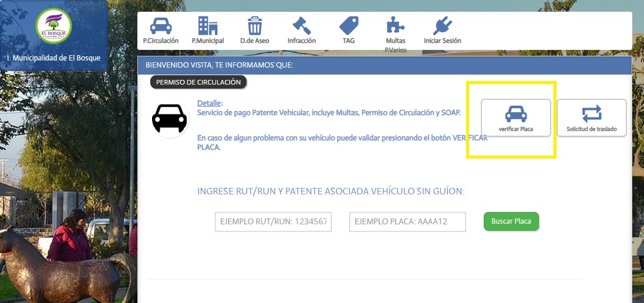644x303 pixels.
Task: Open the TAG label icon
Action: pyautogui.click(x=349, y=25)
